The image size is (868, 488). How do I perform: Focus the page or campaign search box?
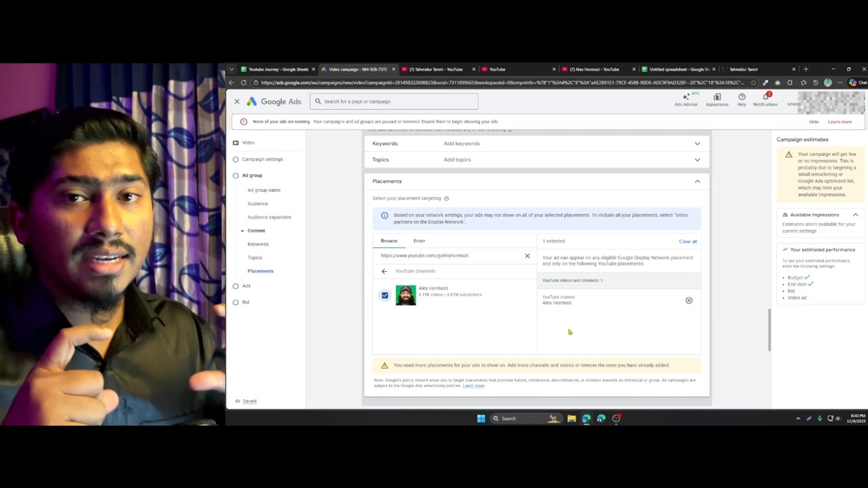(x=394, y=102)
